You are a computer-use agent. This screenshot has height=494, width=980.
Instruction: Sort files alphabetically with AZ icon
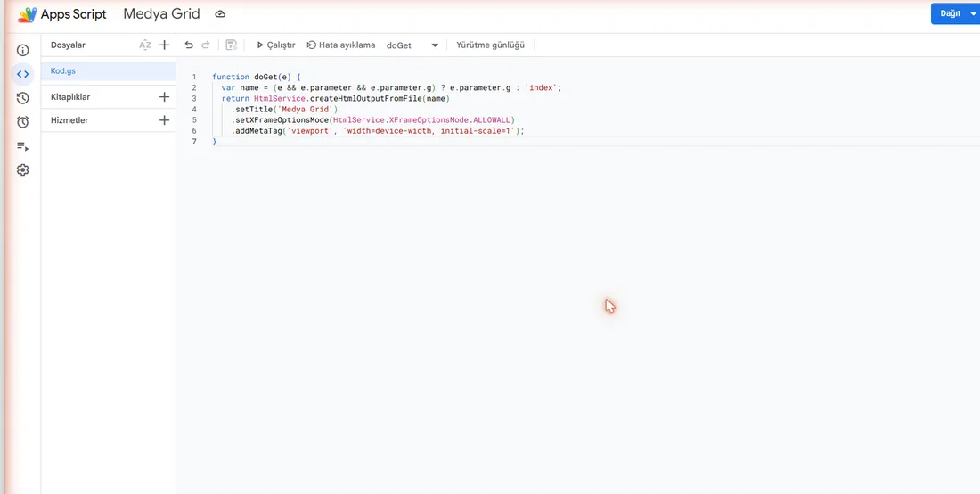click(x=145, y=45)
